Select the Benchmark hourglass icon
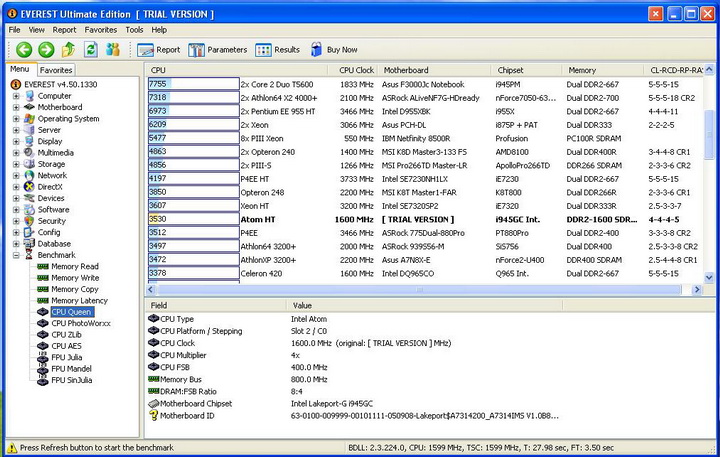The width and height of the screenshot is (720, 457). [29, 255]
